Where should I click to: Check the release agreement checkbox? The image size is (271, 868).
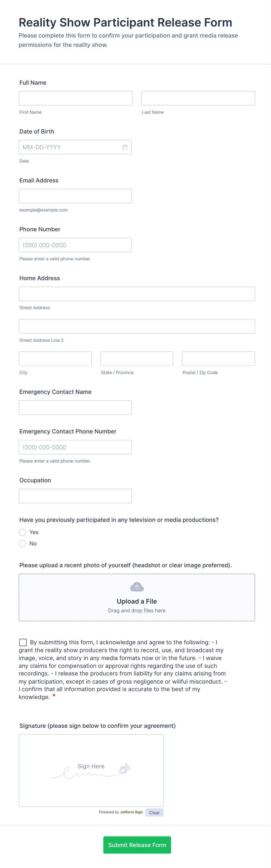[23, 642]
